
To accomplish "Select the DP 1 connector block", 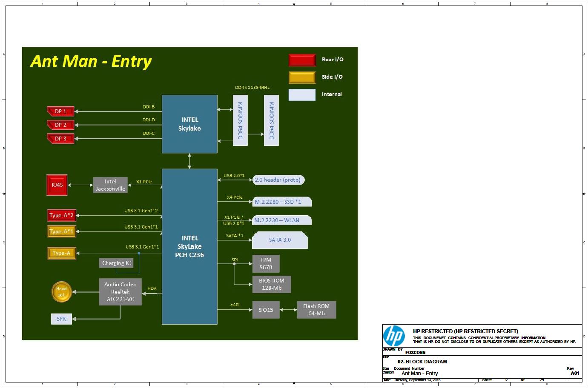I will pyautogui.click(x=60, y=111).
